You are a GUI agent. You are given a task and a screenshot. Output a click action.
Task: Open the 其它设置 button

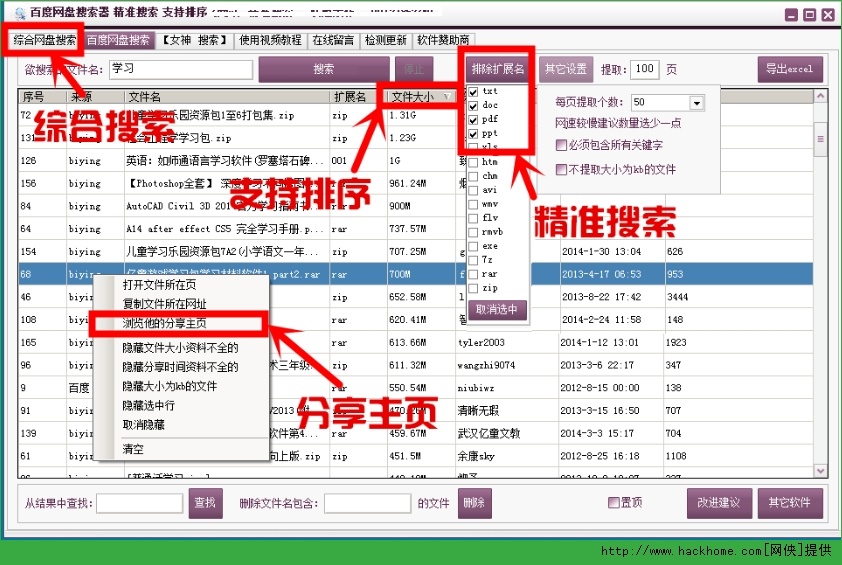pos(566,69)
